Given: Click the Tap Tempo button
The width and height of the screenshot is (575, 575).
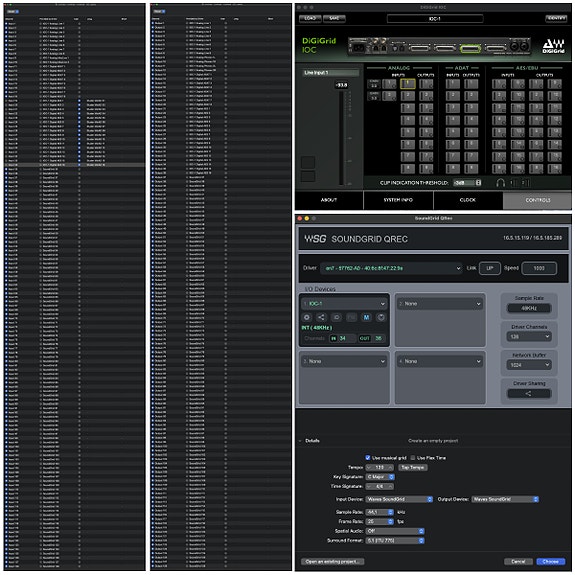Looking at the screenshot, I should click(413, 467).
